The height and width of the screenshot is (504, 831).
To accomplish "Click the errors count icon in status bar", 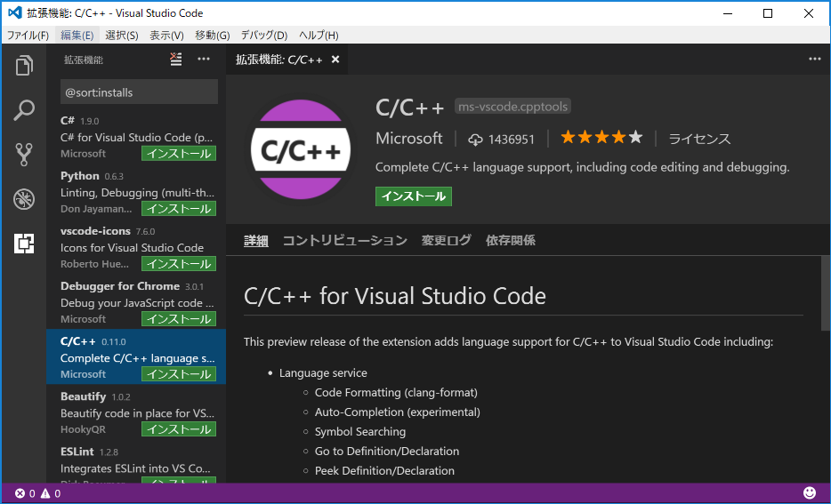I will (x=25, y=493).
